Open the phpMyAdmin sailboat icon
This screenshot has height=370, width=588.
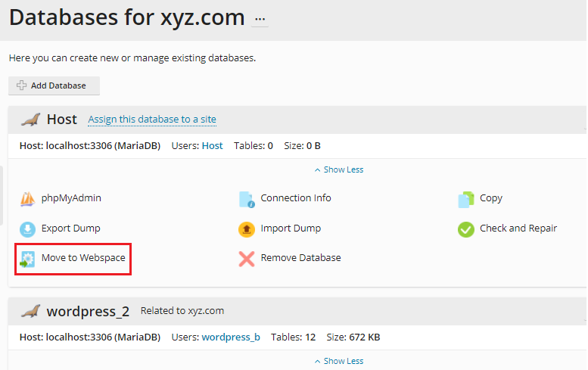coord(27,199)
